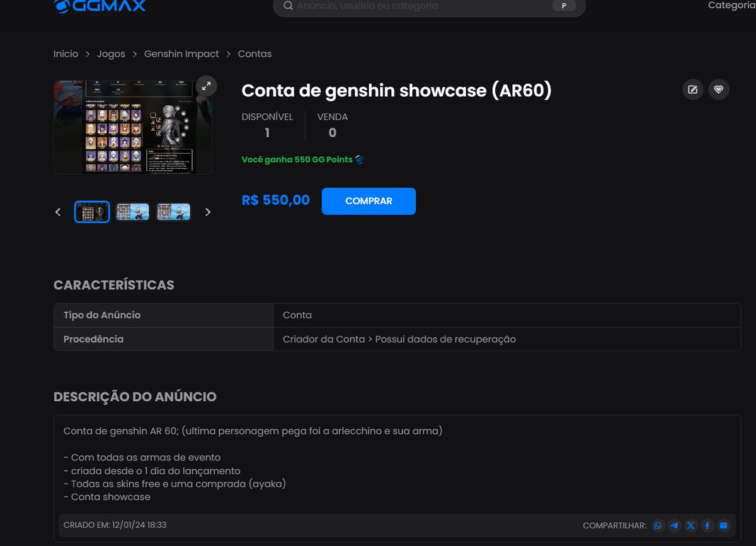This screenshot has height=546, width=756.
Task: Click the Você ganha 550 GG Points text
Action: [x=297, y=160]
